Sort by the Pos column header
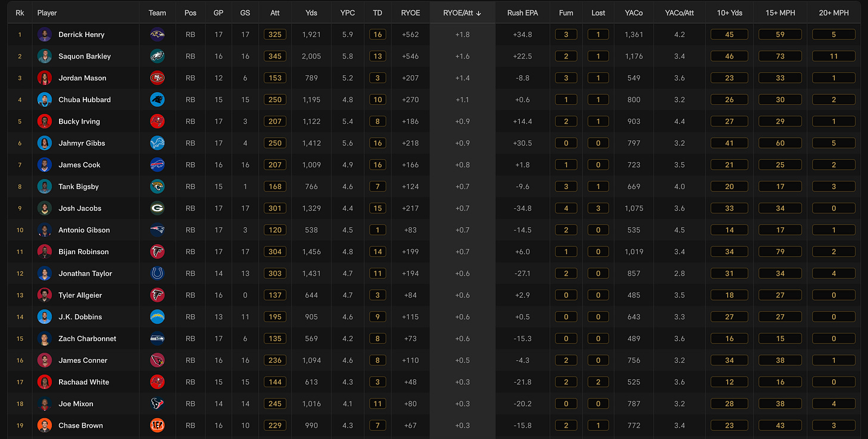Viewport: 868px width, 439px height. pyautogui.click(x=190, y=13)
